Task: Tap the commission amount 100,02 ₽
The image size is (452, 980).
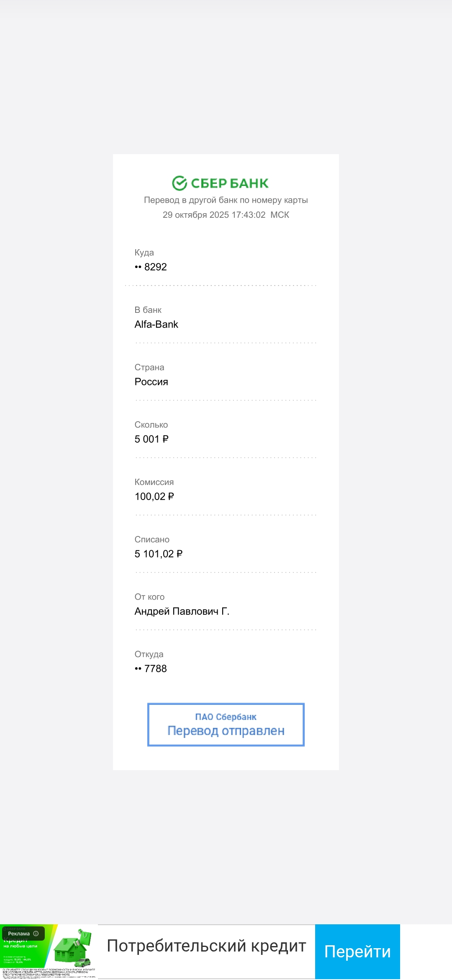Action: [x=154, y=496]
